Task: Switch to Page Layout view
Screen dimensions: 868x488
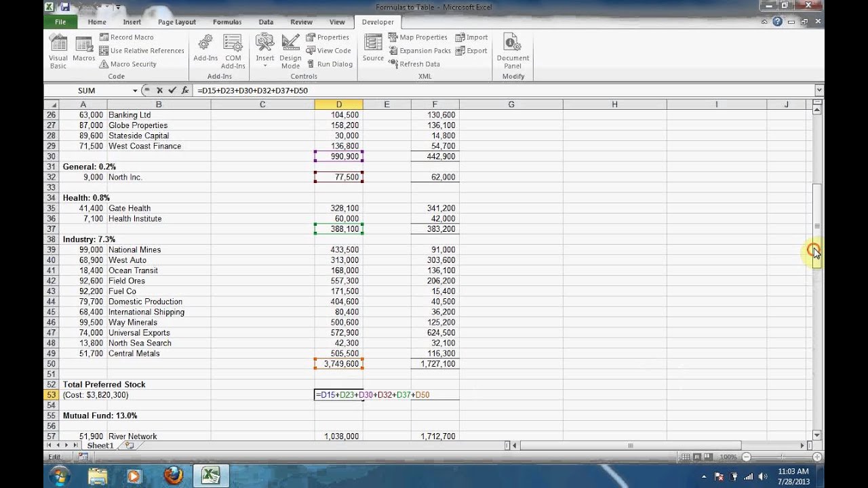Action: [696, 457]
